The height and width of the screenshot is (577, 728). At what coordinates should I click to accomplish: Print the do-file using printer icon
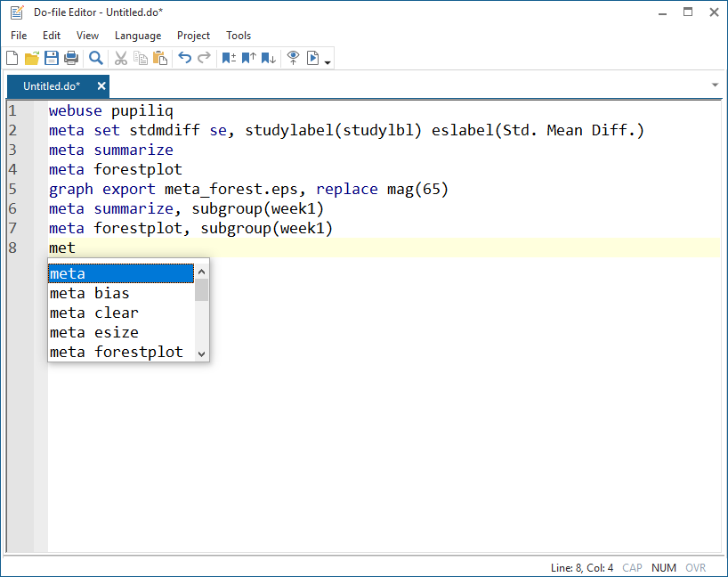71,58
